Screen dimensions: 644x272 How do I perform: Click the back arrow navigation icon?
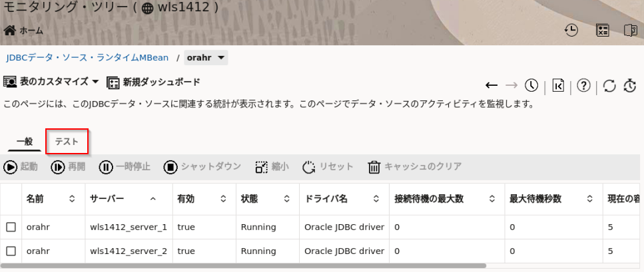point(491,85)
